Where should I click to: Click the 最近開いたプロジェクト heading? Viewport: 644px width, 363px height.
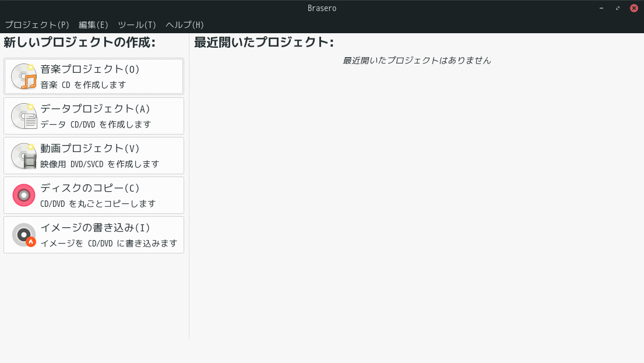pyautogui.click(x=264, y=43)
